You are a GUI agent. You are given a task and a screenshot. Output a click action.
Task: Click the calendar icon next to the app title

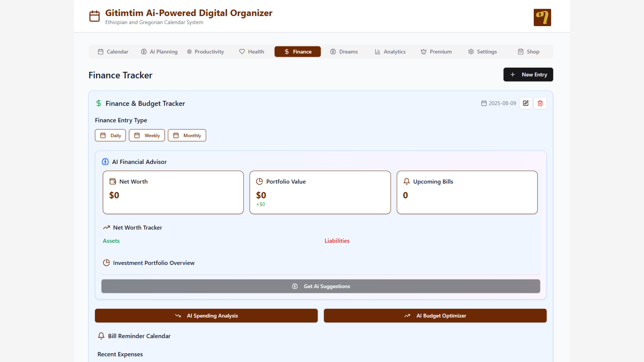tap(95, 16)
